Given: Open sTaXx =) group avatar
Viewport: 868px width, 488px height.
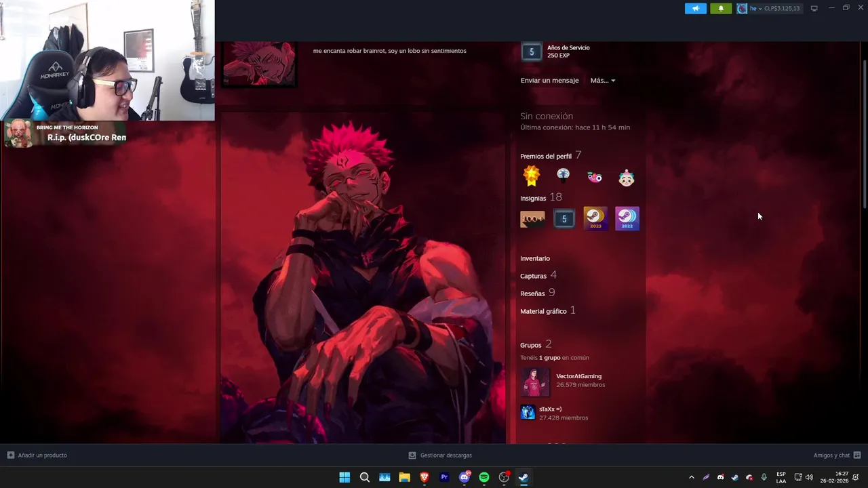Looking at the screenshot, I should pyautogui.click(x=528, y=412).
